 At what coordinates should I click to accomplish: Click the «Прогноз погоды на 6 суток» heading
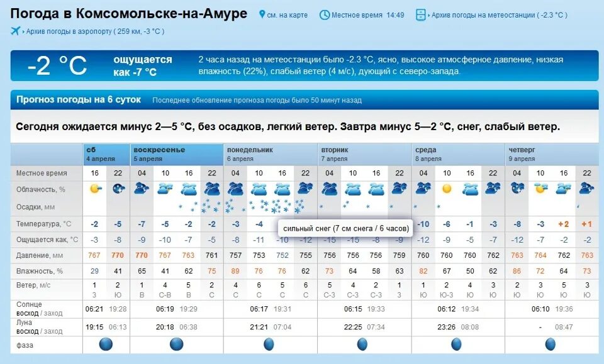[x=79, y=99]
